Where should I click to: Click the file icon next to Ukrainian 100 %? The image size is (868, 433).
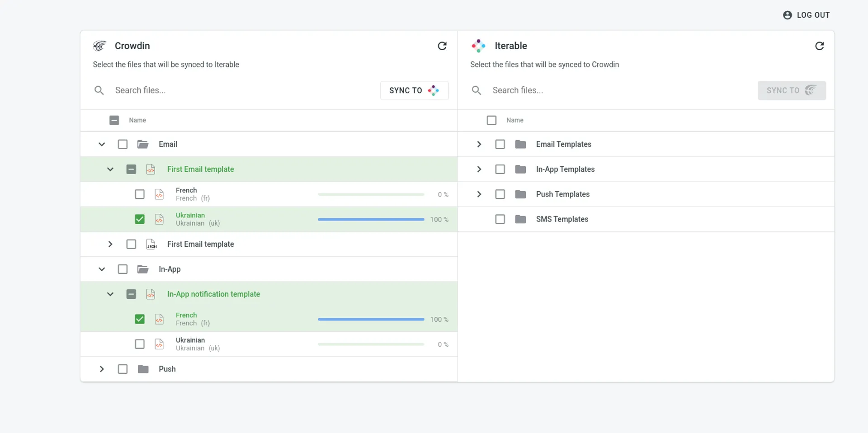(159, 219)
